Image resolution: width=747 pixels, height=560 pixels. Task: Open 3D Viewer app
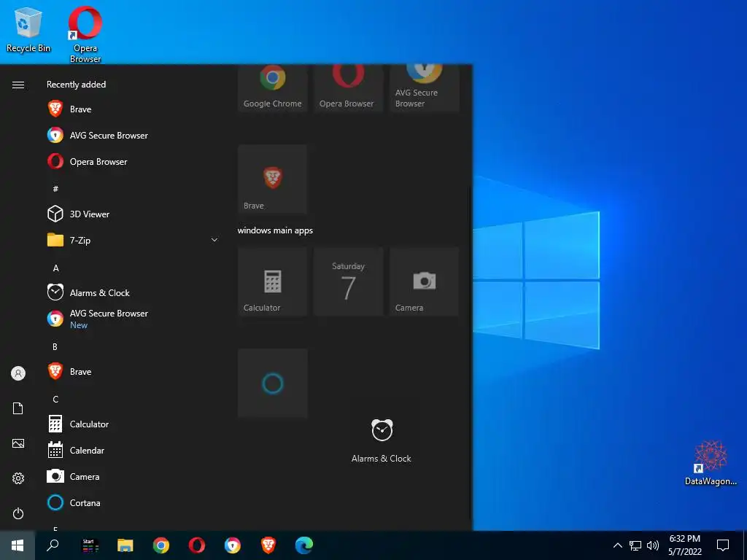(133, 214)
